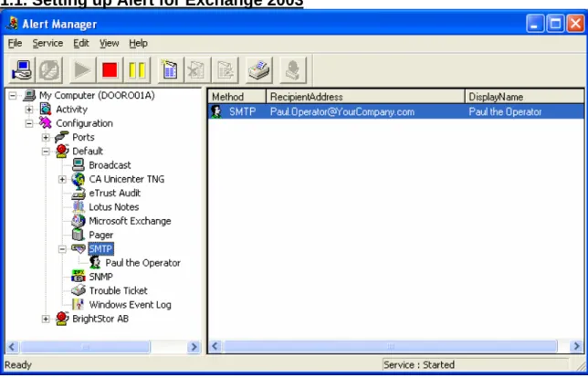Screen dimensions: 588x378
Task: Click the Lotus Notes icon
Action: click(x=78, y=207)
